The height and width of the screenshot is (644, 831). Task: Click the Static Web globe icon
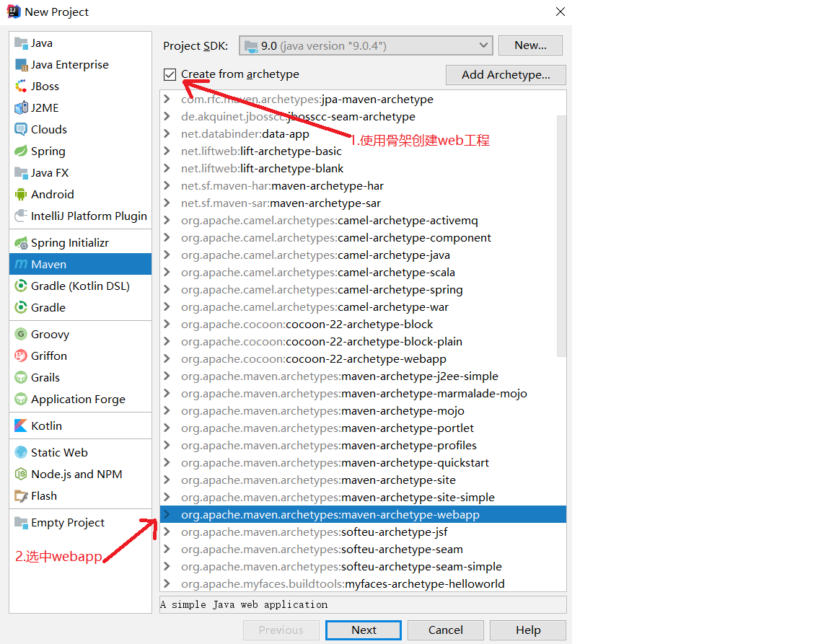click(x=21, y=452)
